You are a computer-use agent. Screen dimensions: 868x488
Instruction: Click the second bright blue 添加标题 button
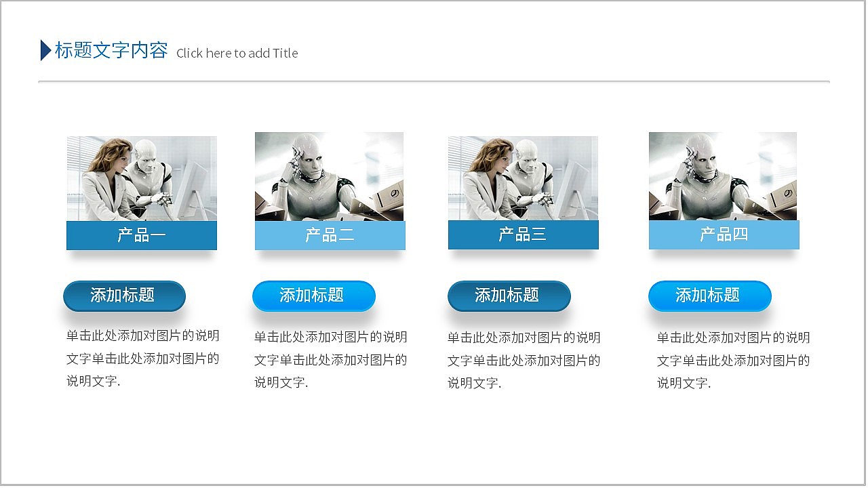[x=314, y=296]
